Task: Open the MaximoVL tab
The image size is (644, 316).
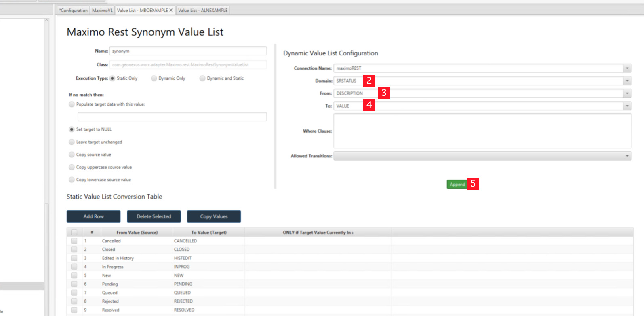Action: click(102, 10)
